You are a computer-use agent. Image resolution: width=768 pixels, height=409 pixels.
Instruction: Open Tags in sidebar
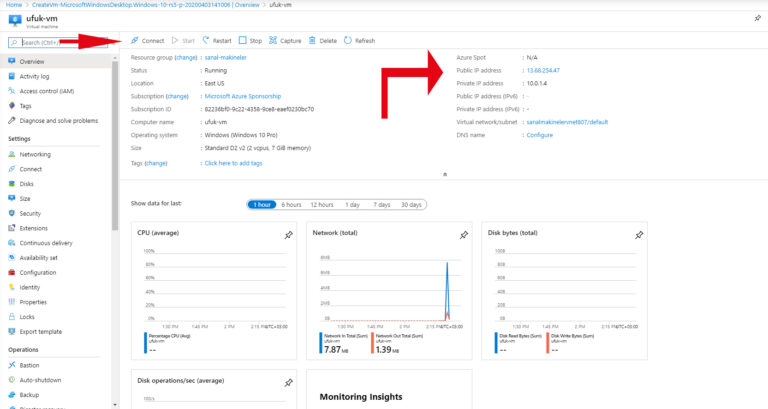tap(25, 106)
